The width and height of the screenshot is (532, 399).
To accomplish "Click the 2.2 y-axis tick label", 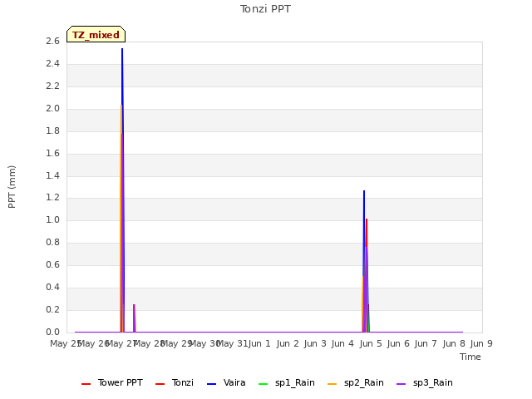I will click(x=52, y=86).
